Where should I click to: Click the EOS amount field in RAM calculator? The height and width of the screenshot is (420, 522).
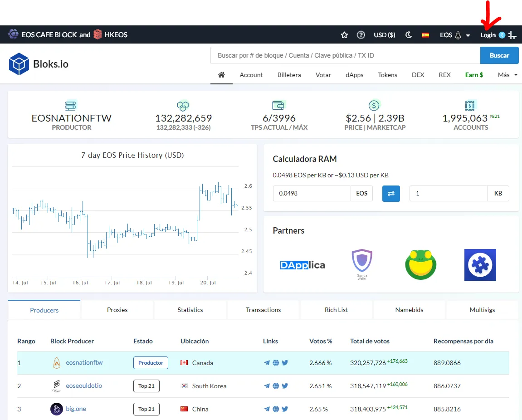(312, 193)
